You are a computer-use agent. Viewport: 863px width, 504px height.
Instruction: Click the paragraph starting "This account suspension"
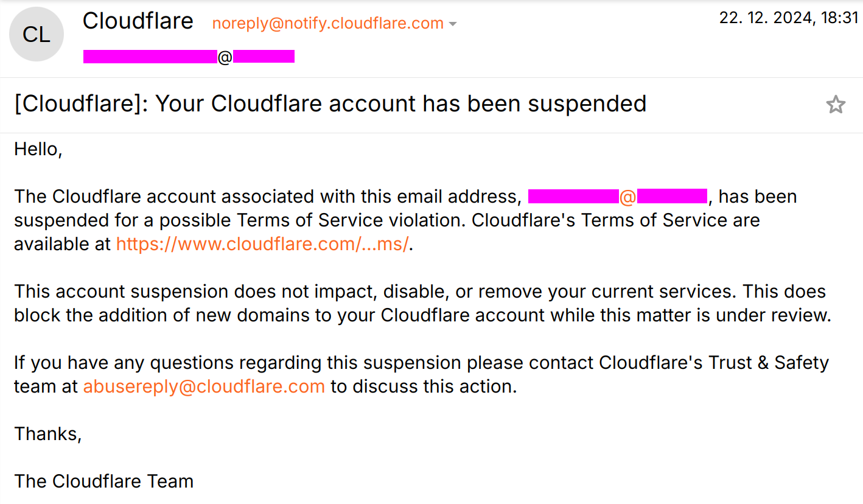[x=422, y=303]
